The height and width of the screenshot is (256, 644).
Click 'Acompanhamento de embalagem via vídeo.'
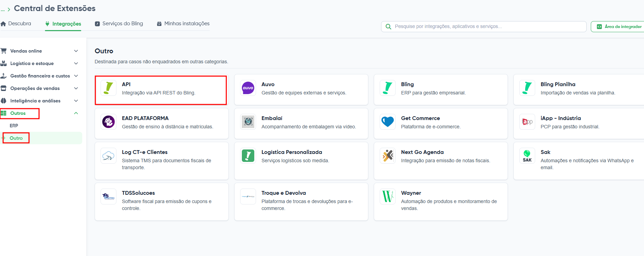click(x=309, y=127)
